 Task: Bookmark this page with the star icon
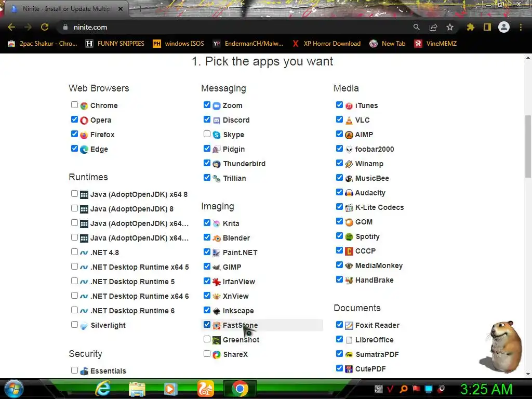click(x=450, y=27)
